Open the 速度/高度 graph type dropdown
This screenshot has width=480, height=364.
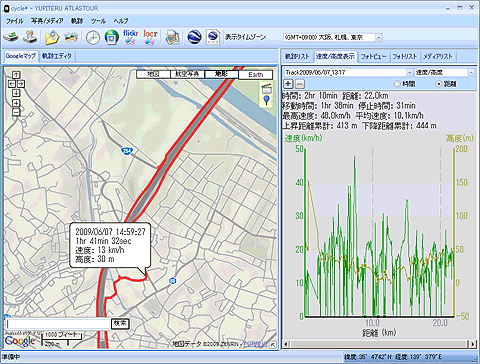pos(471,72)
